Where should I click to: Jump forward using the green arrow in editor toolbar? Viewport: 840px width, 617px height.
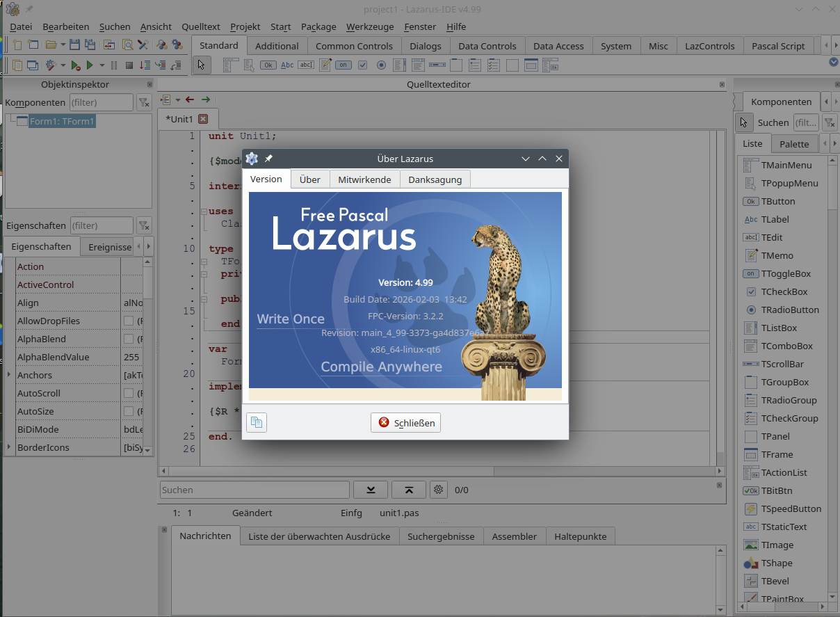(205, 99)
